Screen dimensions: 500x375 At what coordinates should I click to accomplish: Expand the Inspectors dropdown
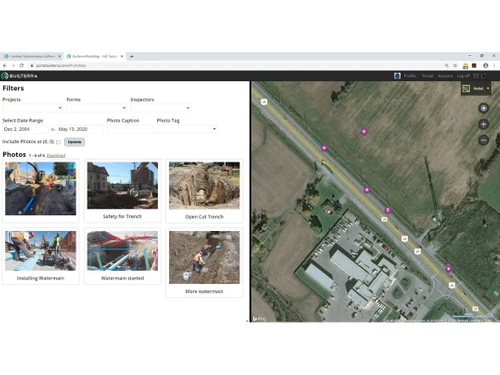pyautogui.click(x=161, y=108)
